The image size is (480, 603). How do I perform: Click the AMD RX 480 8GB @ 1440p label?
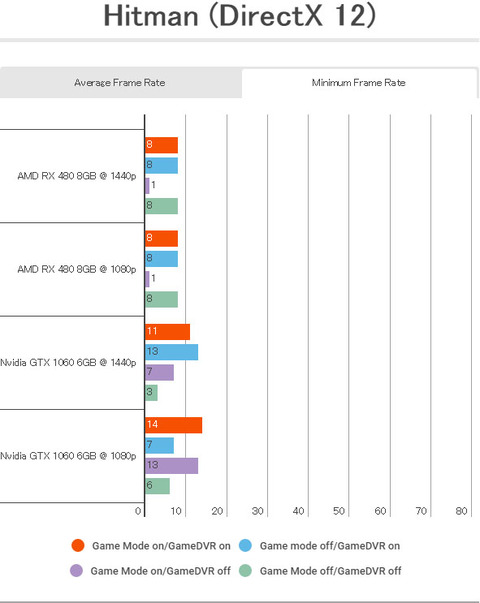click(77, 176)
